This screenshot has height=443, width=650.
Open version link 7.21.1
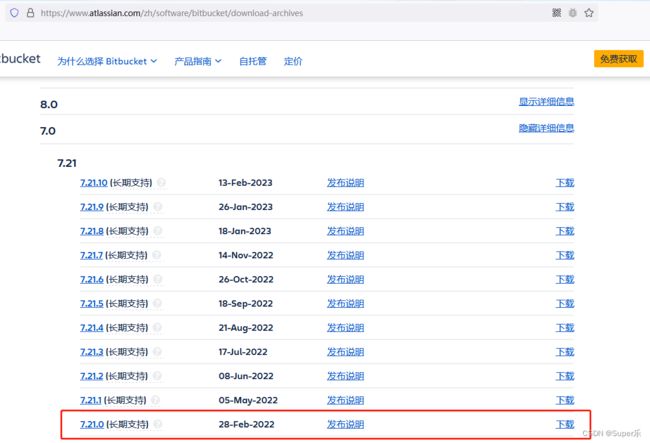coord(90,400)
